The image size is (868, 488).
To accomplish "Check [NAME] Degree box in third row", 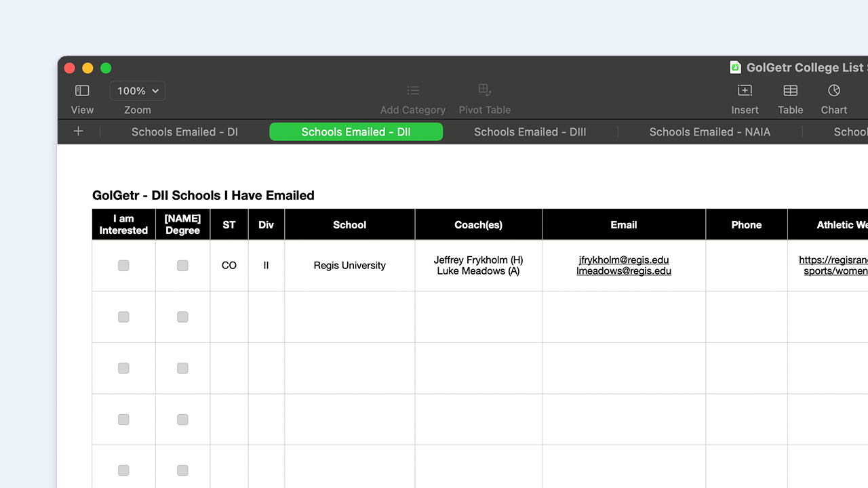I will point(182,368).
